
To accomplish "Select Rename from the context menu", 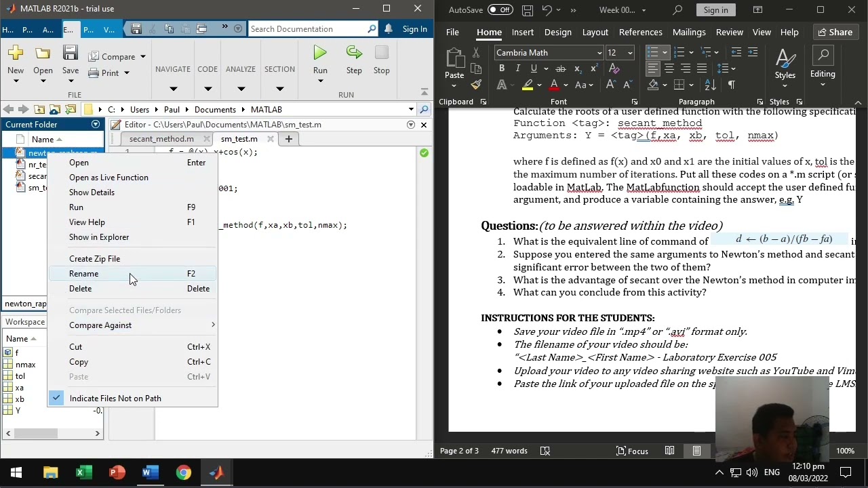I will (x=133, y=273).
